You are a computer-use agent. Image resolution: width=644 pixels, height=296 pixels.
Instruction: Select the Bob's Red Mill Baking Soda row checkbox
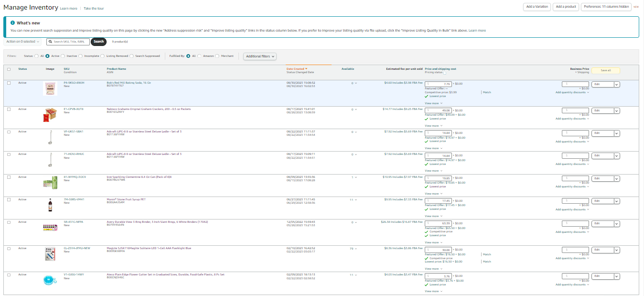tap(9, 83)
